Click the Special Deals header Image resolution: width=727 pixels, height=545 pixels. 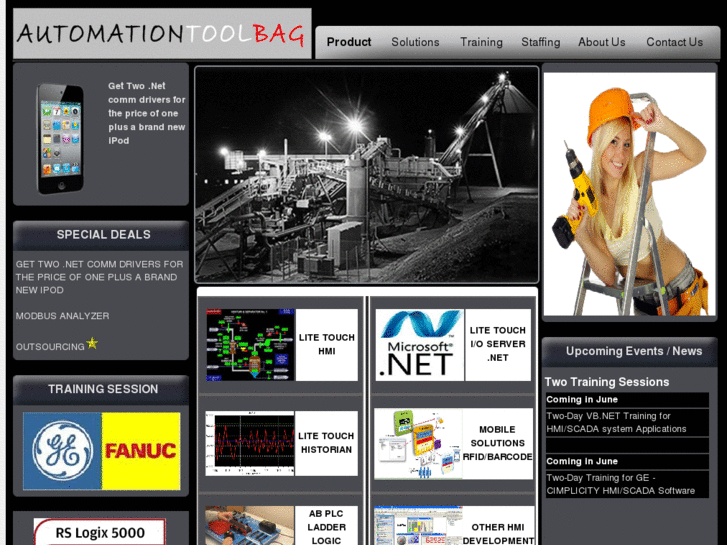101,235
